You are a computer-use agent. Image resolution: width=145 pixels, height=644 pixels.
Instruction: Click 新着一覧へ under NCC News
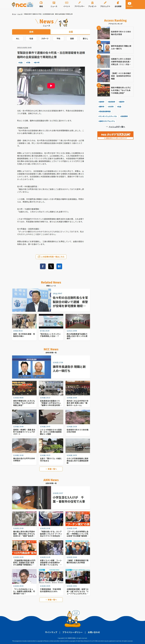[51, 469]
